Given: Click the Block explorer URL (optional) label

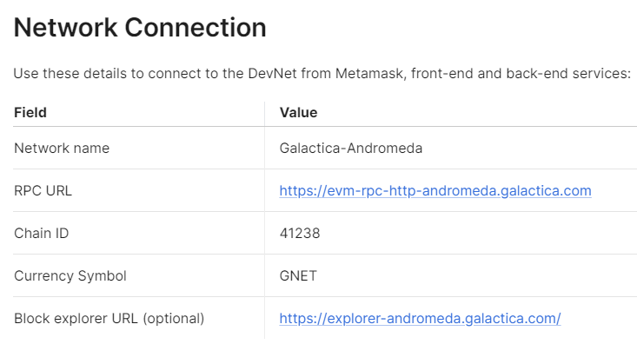Looking at the screenshot, I should point(109,319).
